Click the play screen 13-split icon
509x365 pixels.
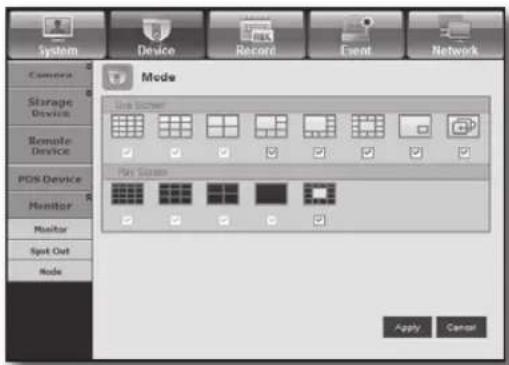[x=319, y=194]
